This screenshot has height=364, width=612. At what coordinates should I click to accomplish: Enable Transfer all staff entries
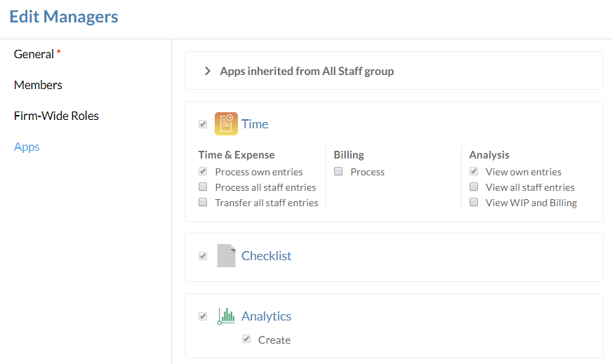click(203, 203)
